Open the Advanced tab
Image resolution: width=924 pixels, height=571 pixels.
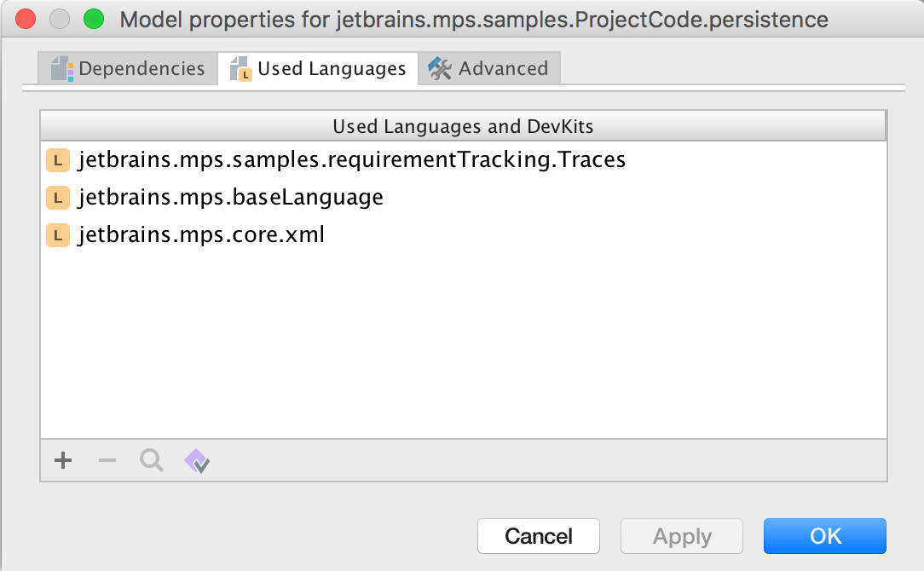point(488,69)
